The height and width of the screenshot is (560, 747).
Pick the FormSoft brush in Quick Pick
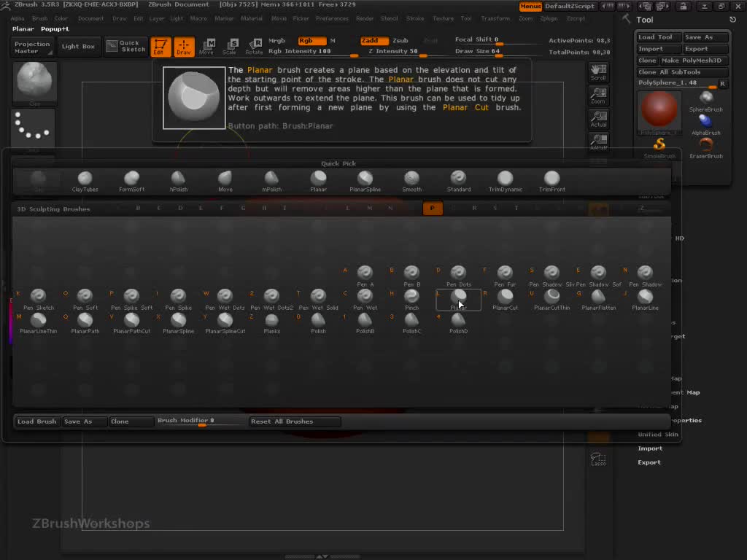131,182
